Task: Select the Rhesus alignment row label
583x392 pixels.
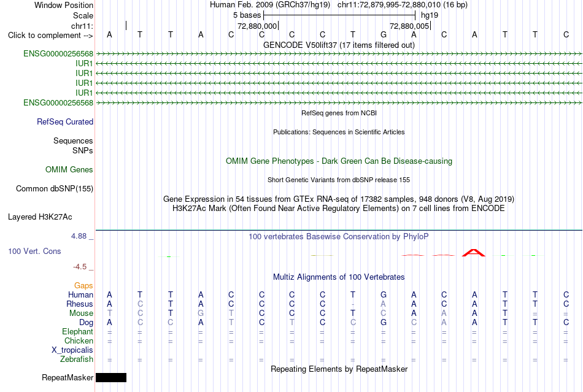Action: click(80, 304)
